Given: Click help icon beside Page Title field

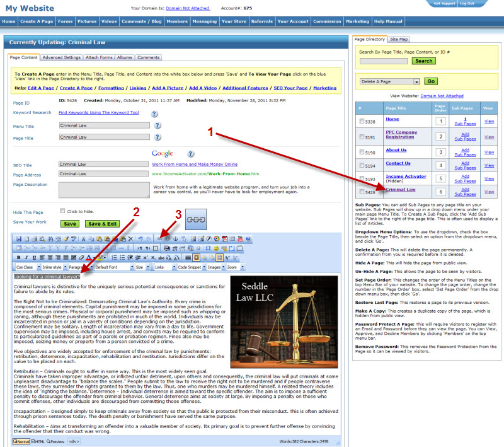Looking at the screenshot, I should [x=157, y=137].
